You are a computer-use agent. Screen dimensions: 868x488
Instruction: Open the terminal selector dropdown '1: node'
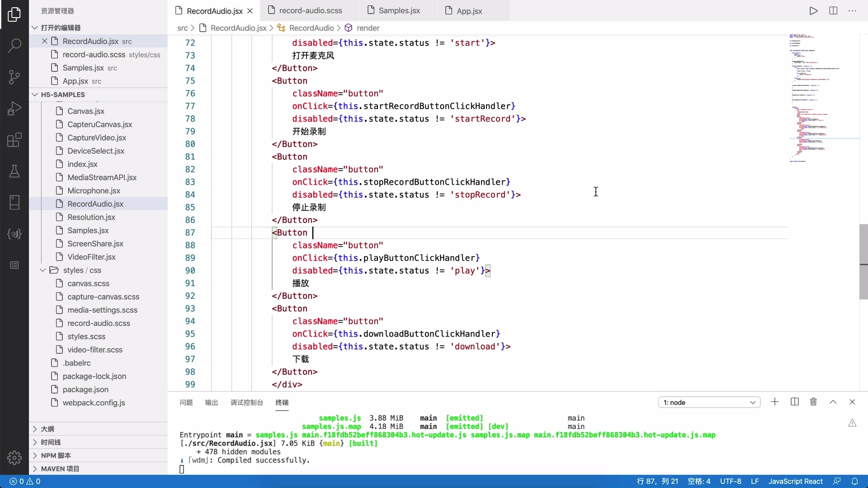(x=709, y=402)
